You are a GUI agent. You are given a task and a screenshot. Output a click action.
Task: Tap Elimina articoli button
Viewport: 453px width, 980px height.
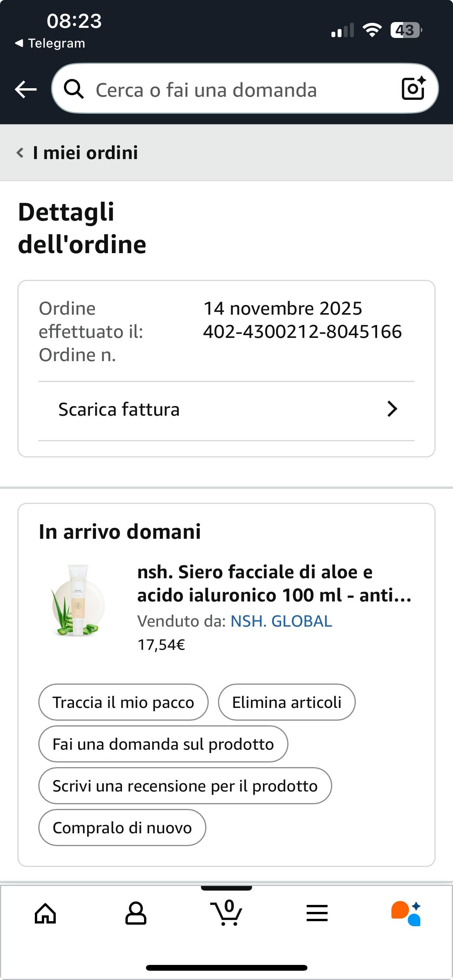point(287,702)
